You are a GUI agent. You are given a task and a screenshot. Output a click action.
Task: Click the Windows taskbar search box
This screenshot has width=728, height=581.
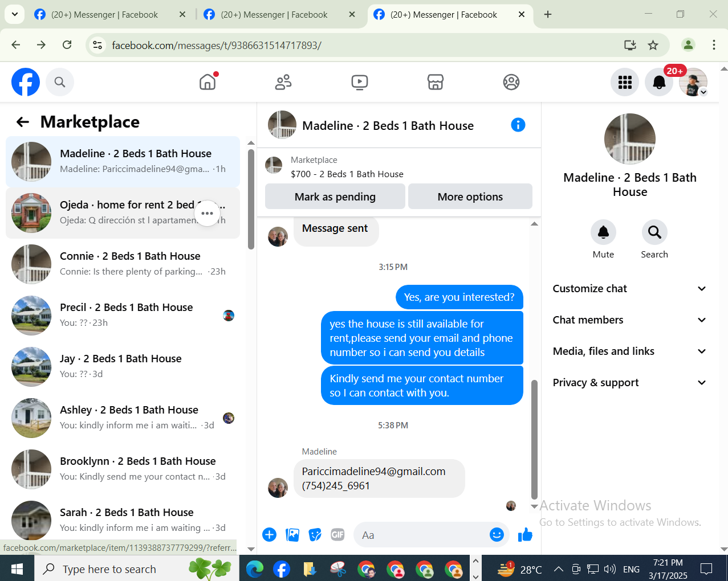click(x=137, y=568)
